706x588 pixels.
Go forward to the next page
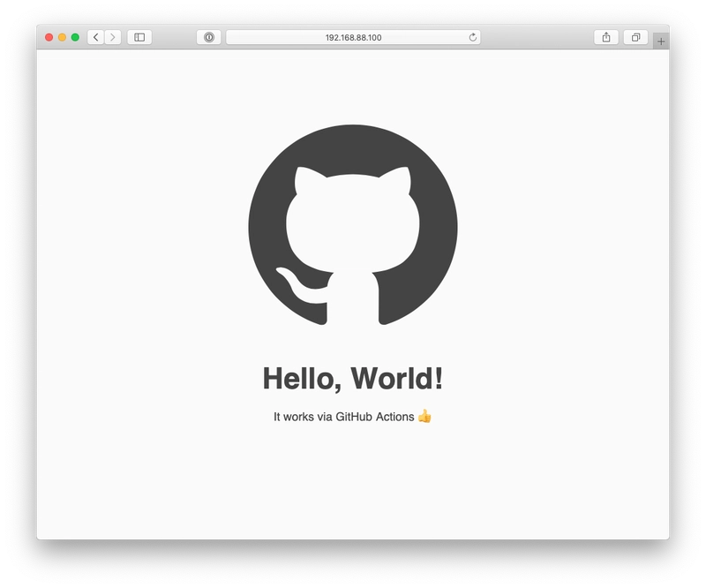[x=113, y=37]
